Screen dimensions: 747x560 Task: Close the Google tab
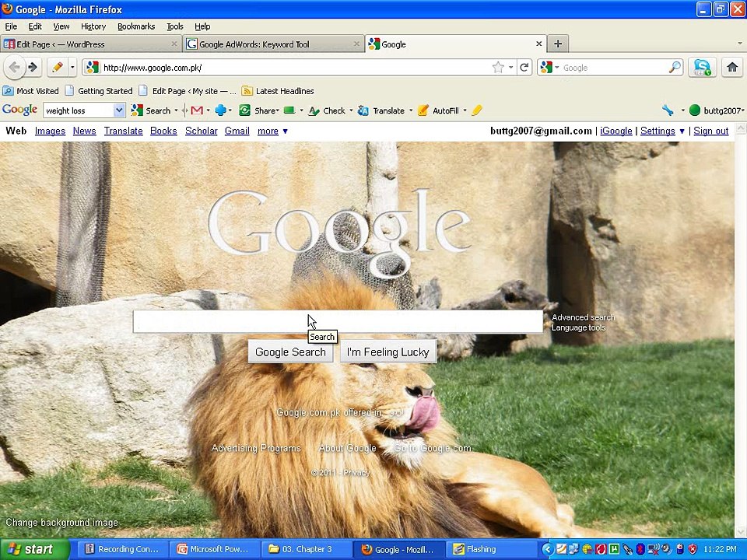538,44
